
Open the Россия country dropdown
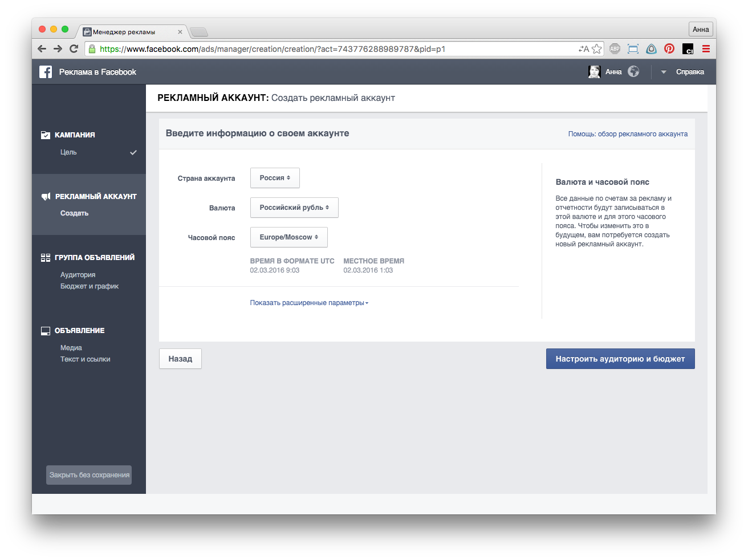click(275, 178)
